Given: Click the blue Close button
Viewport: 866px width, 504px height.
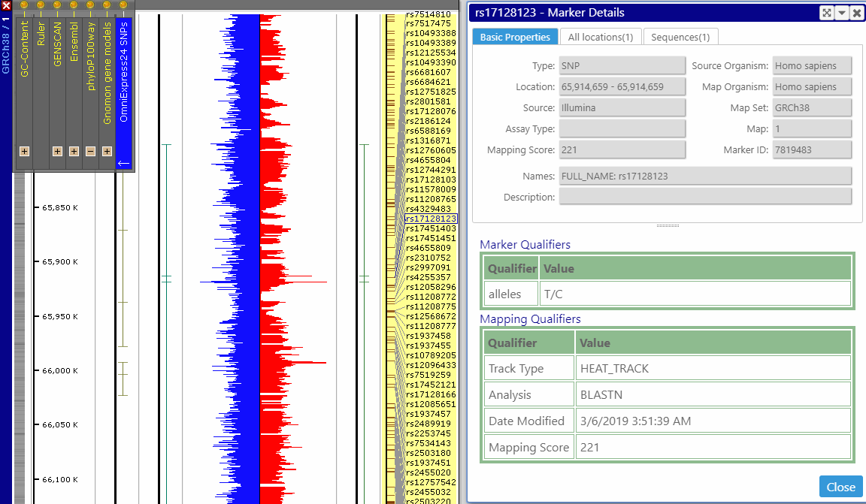Looking at the screenshot, I should click(840, 487).
